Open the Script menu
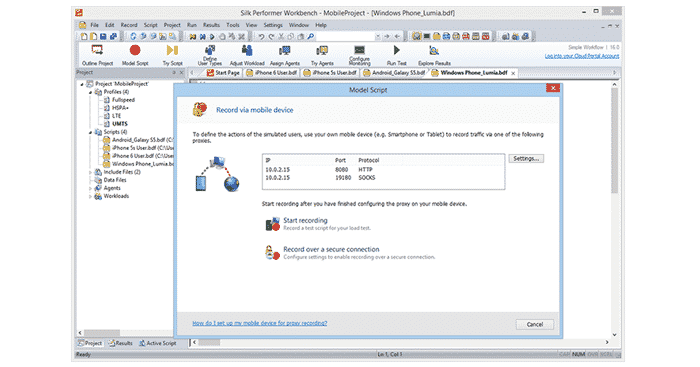The width and height of the screenshot is (700, 367). [x=150, y=25]
